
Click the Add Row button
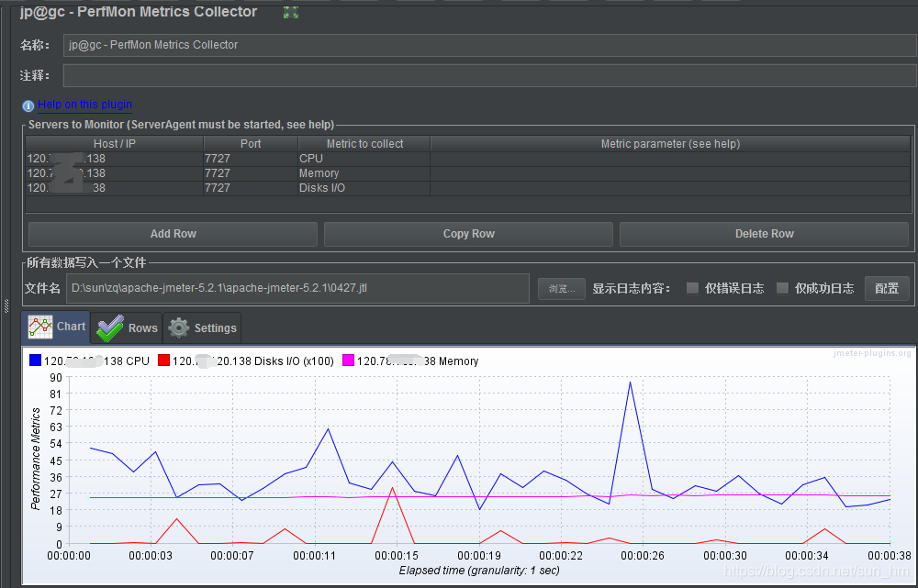pos(173,234)
